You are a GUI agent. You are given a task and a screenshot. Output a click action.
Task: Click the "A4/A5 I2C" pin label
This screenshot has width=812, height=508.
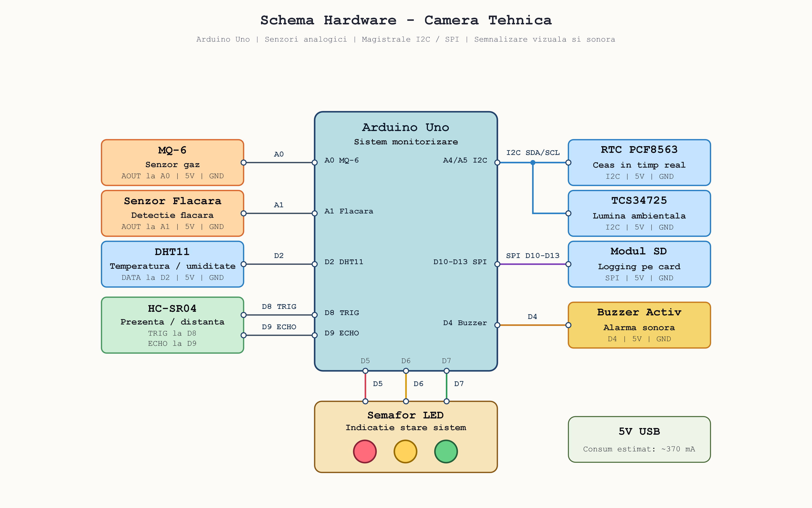(x=465, y=160)
